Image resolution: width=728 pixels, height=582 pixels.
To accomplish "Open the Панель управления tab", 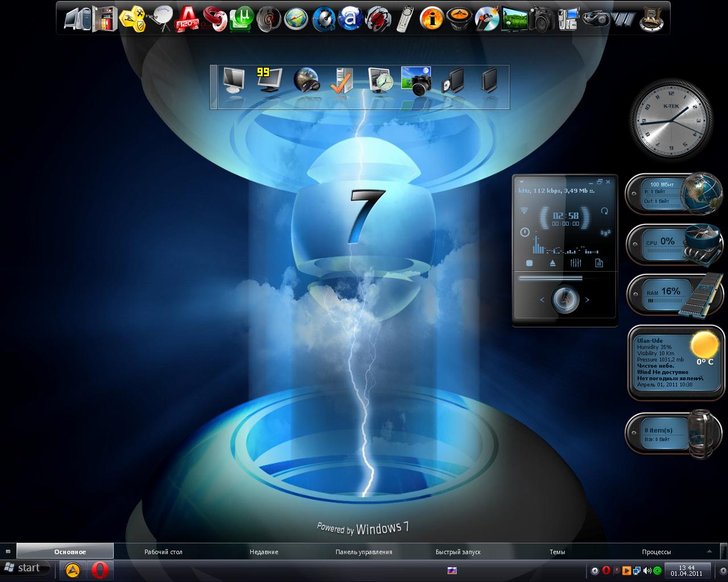I will pos(362,551).
